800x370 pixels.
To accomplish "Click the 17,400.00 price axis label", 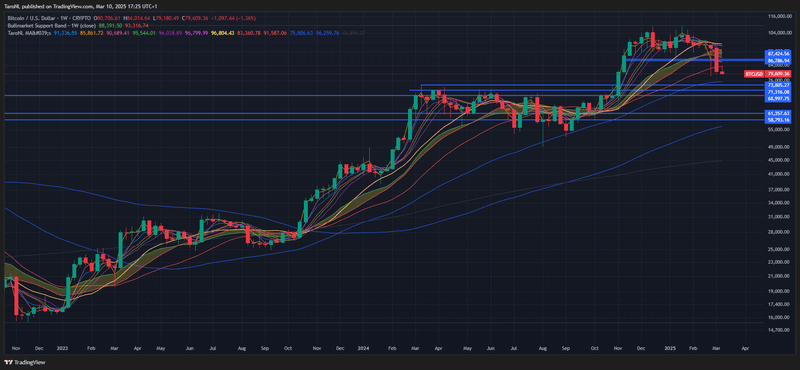I will pyautogui.click(x=778, y=304).
